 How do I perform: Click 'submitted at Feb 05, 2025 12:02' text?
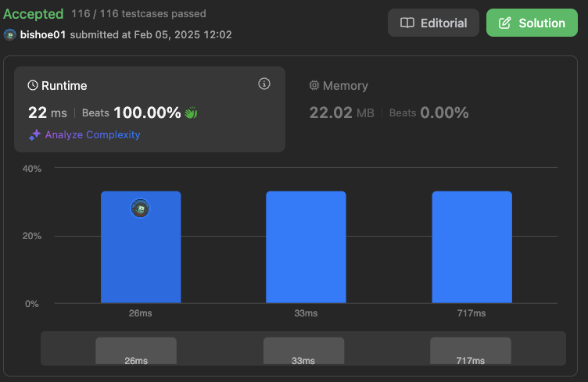click(151, 35)
